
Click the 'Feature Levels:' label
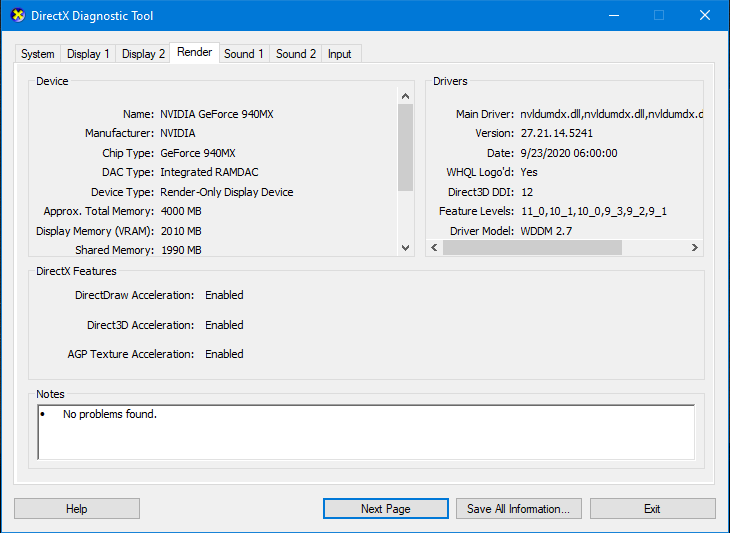(476, 211)
